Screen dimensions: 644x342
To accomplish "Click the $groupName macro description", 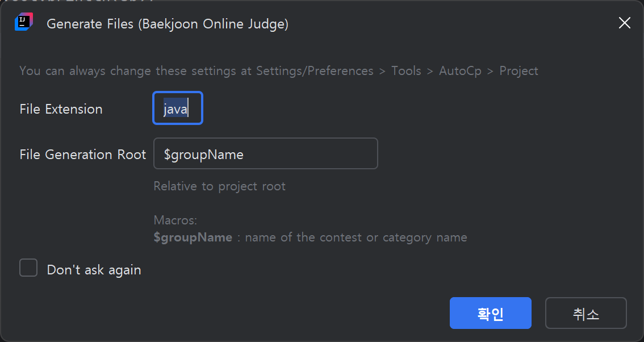I will (x=311, y=237).
